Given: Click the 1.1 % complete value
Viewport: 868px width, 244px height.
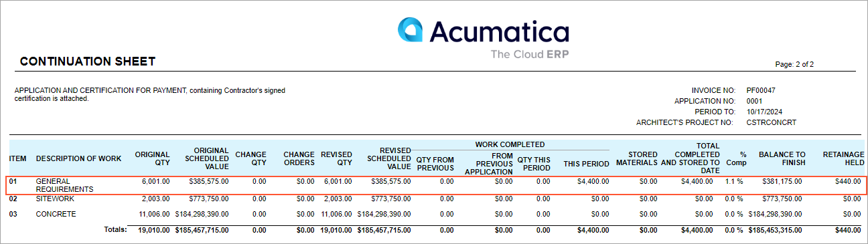Looking at the screenshot, I should click(733, 181).
